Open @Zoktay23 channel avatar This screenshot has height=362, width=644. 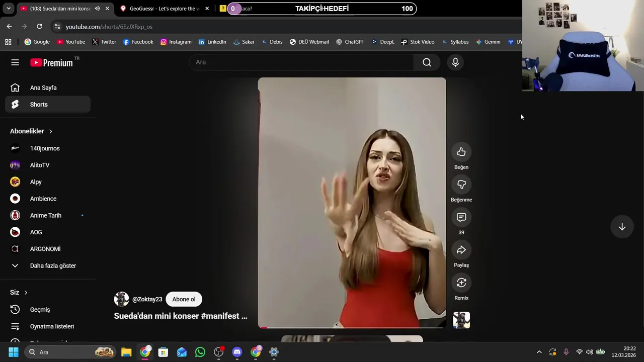[x=121, y=299]
